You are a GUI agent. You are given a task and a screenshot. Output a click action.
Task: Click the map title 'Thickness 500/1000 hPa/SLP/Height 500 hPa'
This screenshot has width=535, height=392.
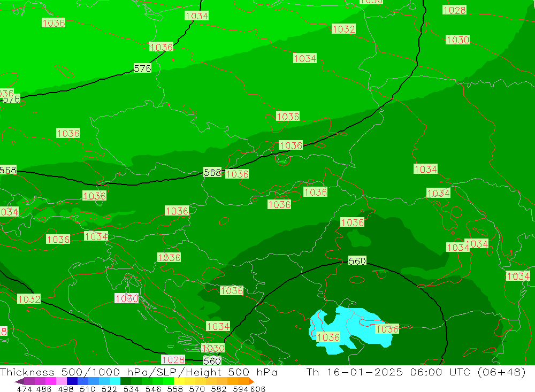pyautogui.click(x=139, y=372)
